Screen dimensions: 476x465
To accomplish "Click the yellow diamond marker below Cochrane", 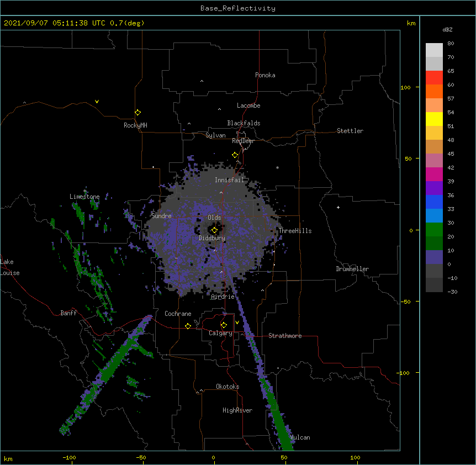I will coord(188,326).
